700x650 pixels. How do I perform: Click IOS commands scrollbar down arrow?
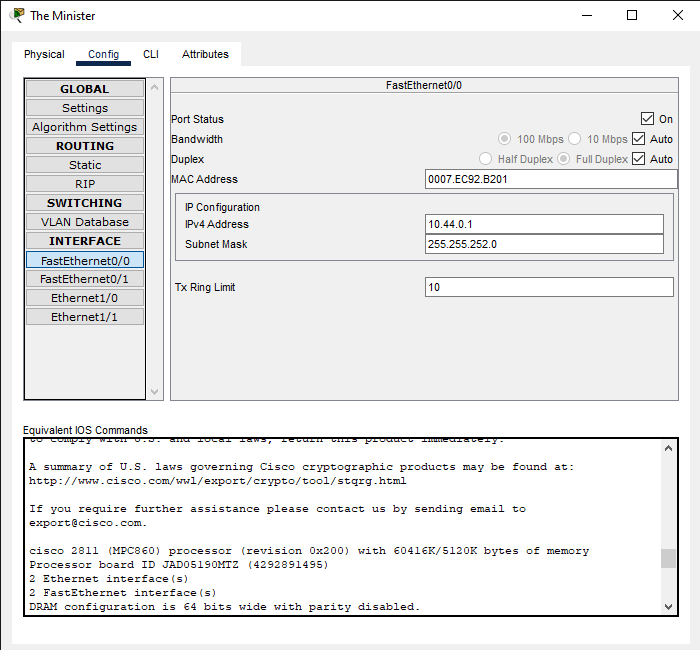[x=668, y=607]
